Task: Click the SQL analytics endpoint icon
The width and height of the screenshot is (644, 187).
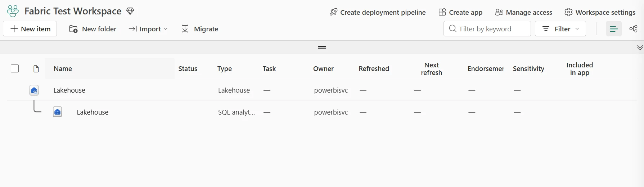Action: (x=58, y=112)
